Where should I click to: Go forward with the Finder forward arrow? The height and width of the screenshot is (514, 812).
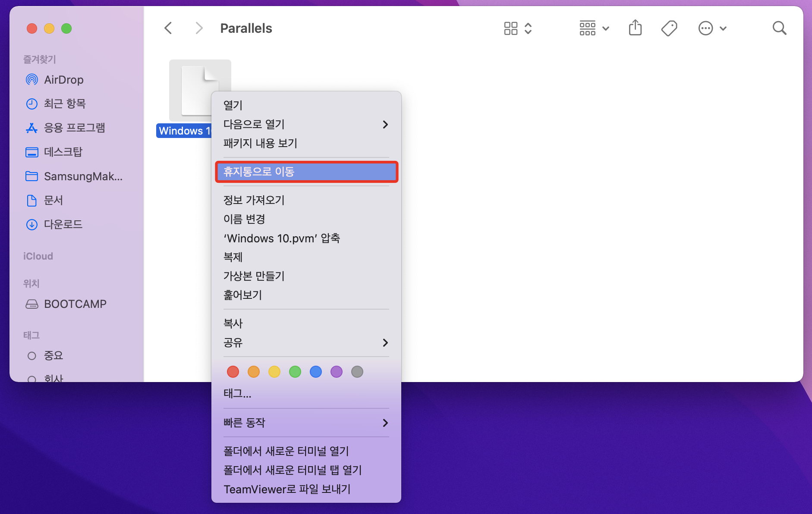199,28
